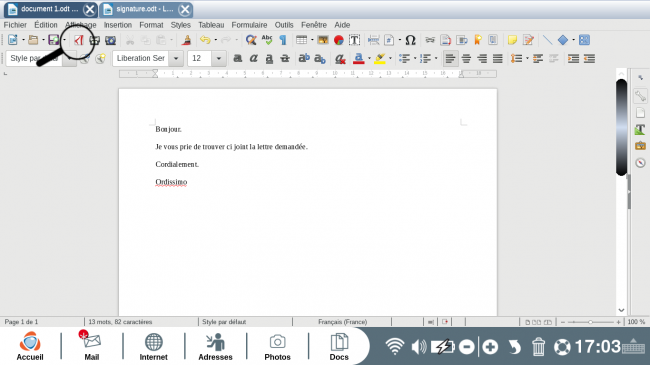650x365 pixels.
Task: Insert an image from the toolbar
Action: [x=323, y=40]
